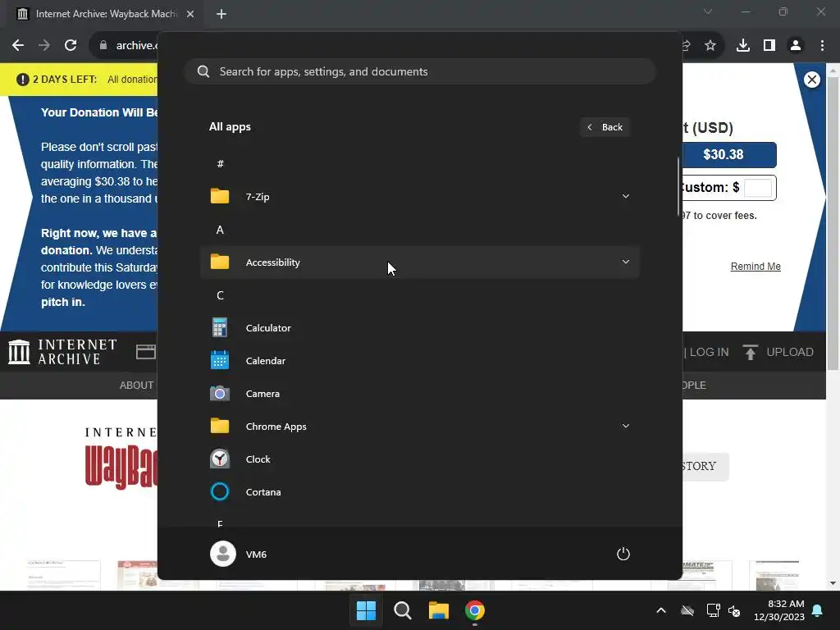Open the network tray icon
This screenshot has height=630, width=840.
pyautogui.click(x=713, y=610)
